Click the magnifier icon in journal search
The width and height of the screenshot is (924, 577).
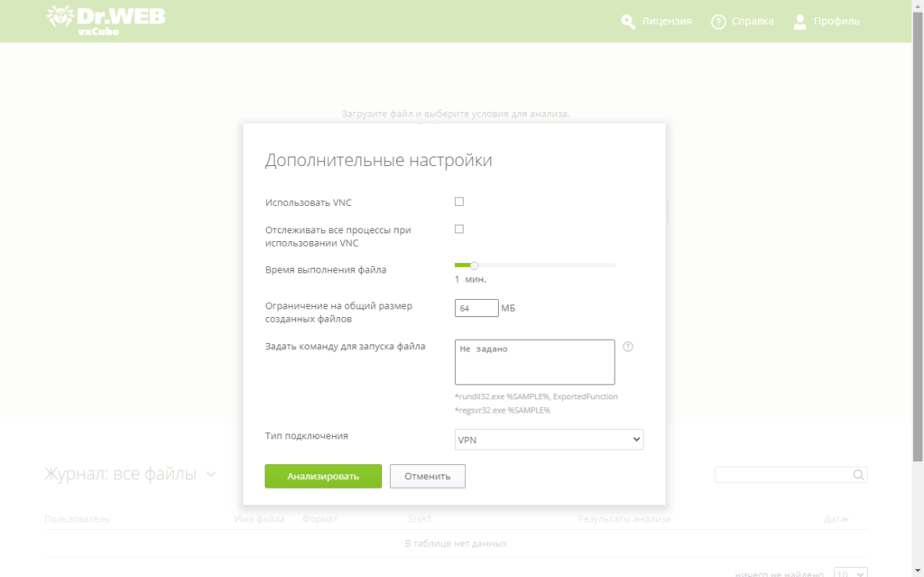858,475
